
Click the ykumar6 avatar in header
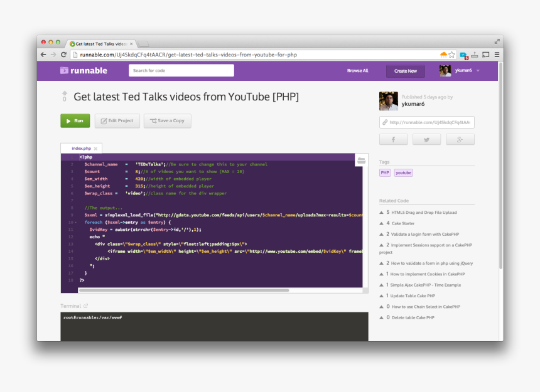pos(445,70)
